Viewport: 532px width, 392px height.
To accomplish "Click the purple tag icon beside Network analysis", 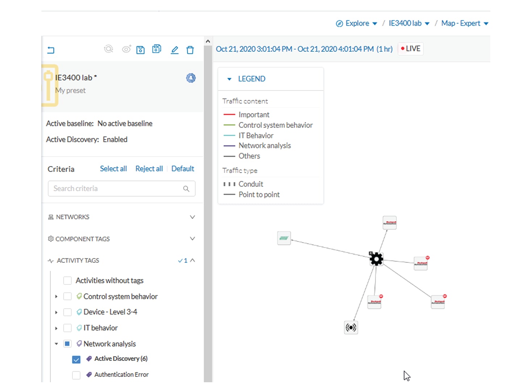I will [x=79, y=343].
